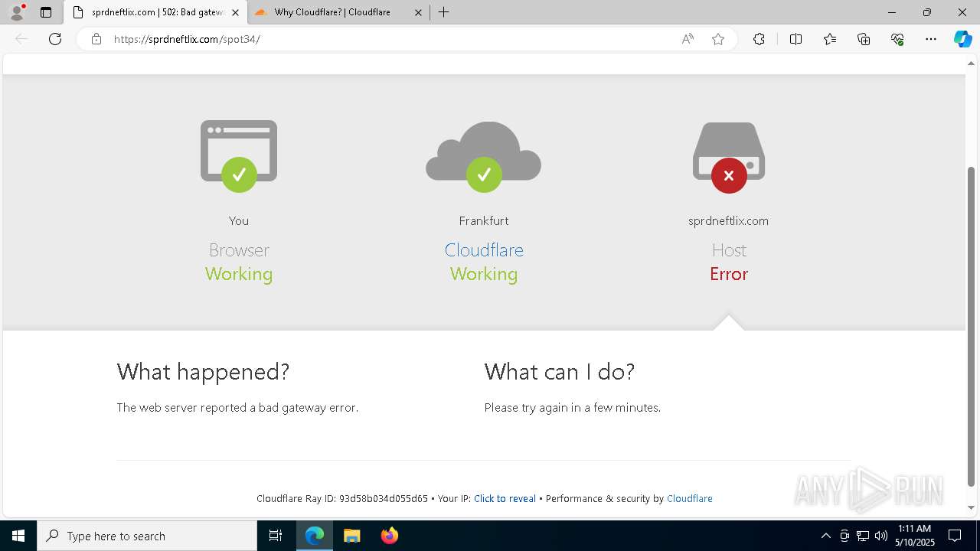
Task: Click the taskbar search box
Action: [x=147, y=536]
